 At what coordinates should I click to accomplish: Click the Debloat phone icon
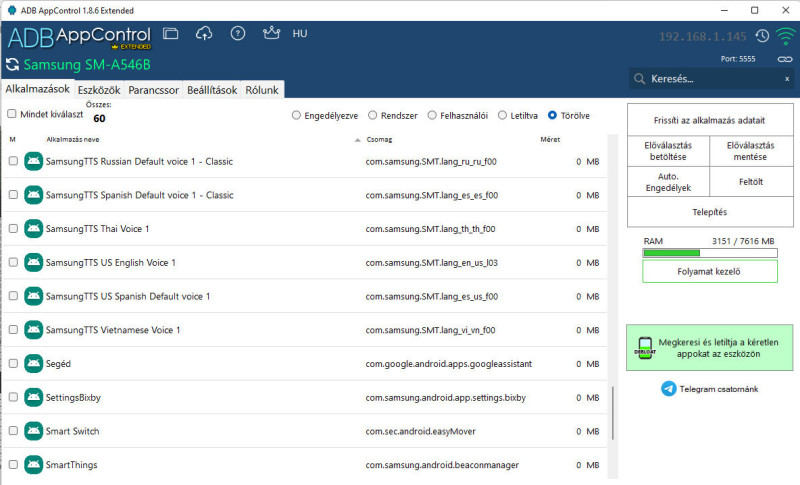[645, 348]
